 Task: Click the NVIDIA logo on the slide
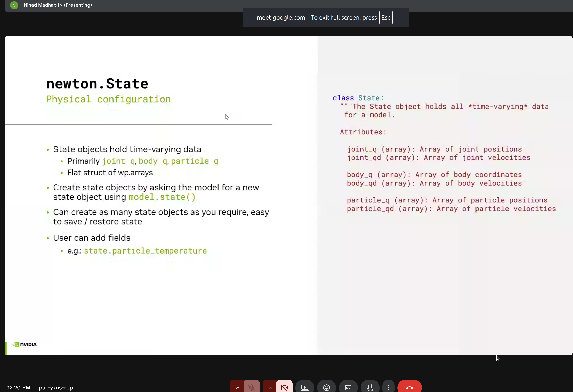[x=25, y=344]
